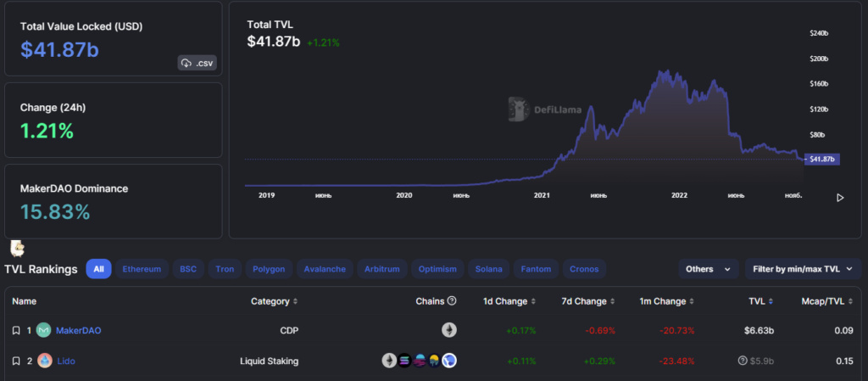The height and width of the screenshot is (381, 868).
Task: Click the Name column header
Action: pyautogui.click(x=25, y=301)
